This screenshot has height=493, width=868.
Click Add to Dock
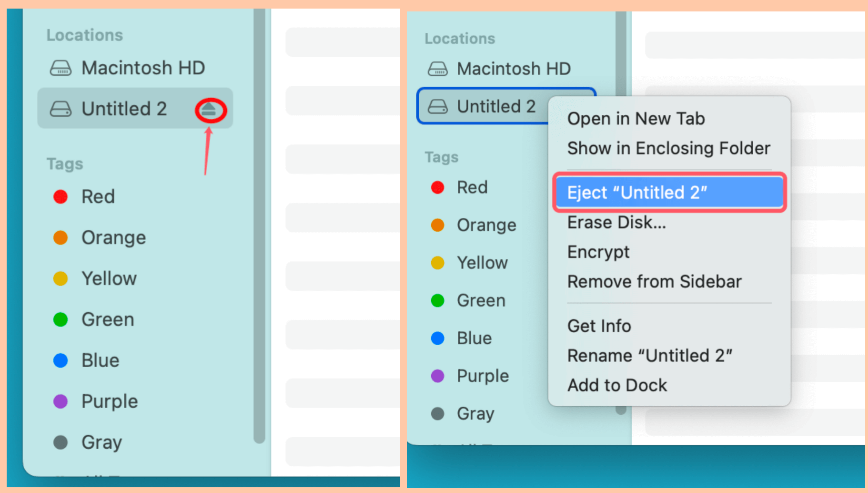click(617, 385)
